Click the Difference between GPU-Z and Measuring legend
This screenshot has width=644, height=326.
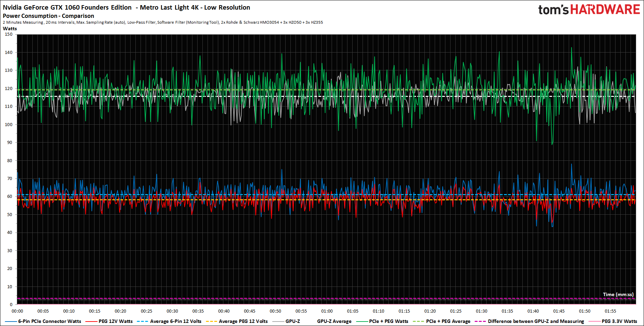(x=529, y=321)
